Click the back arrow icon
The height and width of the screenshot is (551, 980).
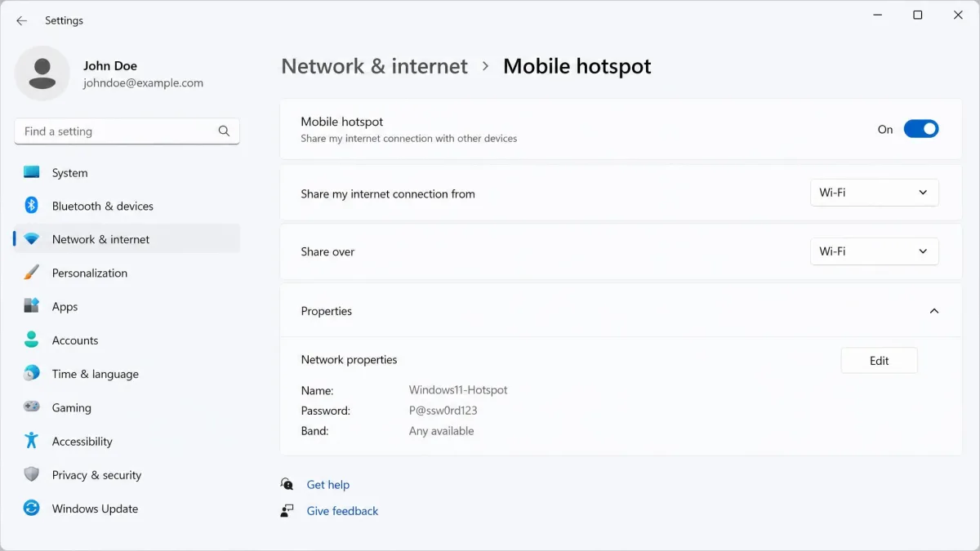point(21,20)
